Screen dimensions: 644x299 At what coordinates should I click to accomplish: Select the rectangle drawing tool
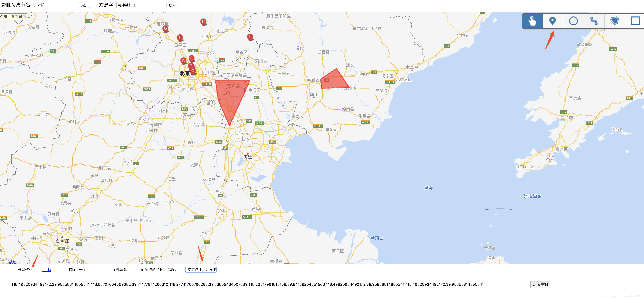coord(635,21)
